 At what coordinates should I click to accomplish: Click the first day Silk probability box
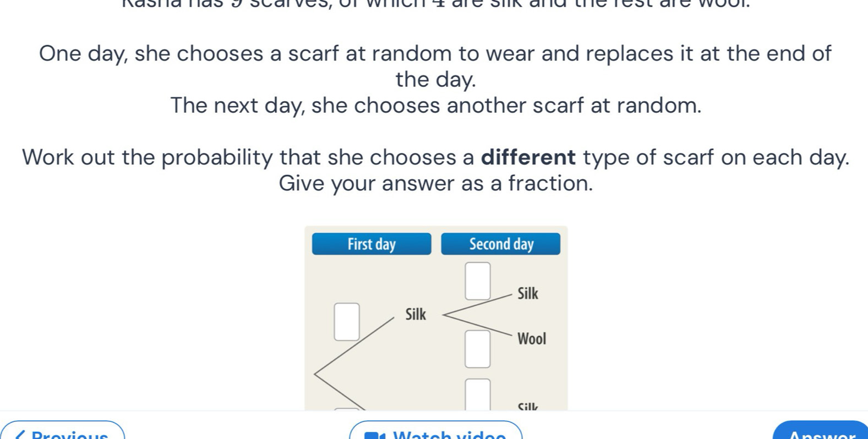pyautogui.click(x=347, y=322)
